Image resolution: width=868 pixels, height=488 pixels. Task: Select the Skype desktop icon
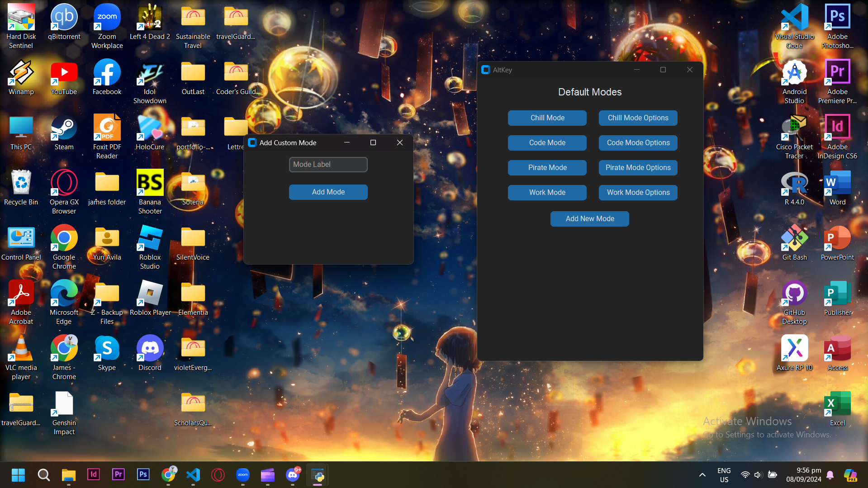[x=107, y=353]
